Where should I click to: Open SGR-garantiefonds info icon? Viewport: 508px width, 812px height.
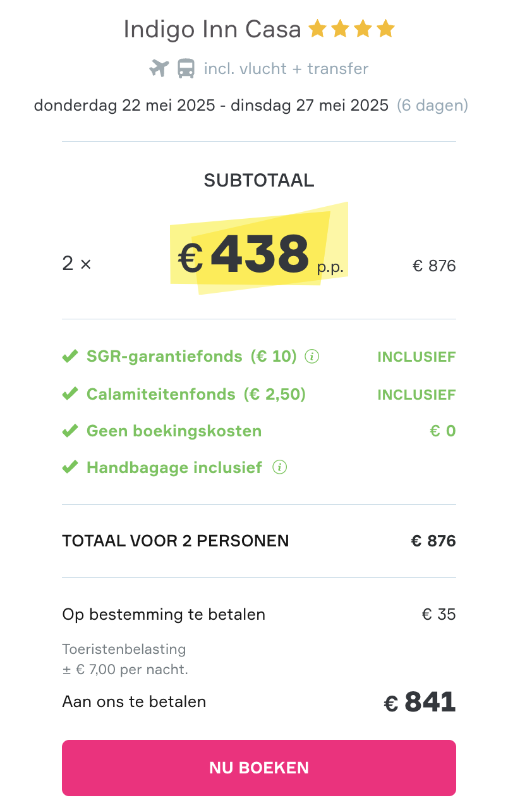[x=311, y=357]
